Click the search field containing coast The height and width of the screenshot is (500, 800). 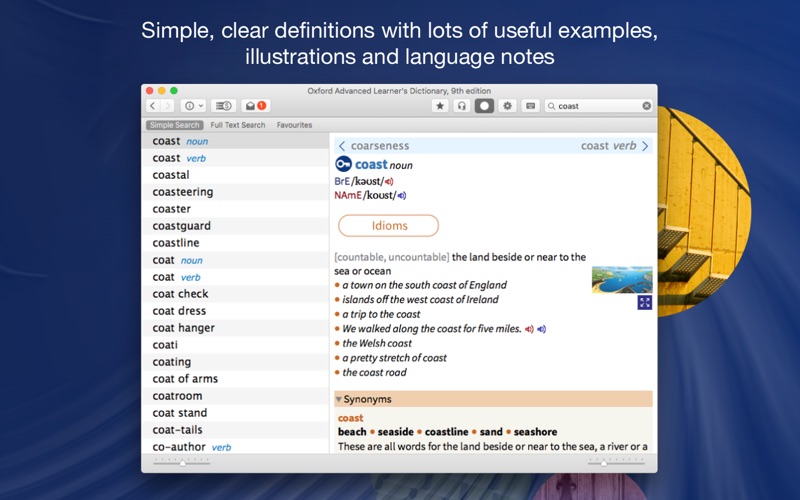(x=598, y=106)
